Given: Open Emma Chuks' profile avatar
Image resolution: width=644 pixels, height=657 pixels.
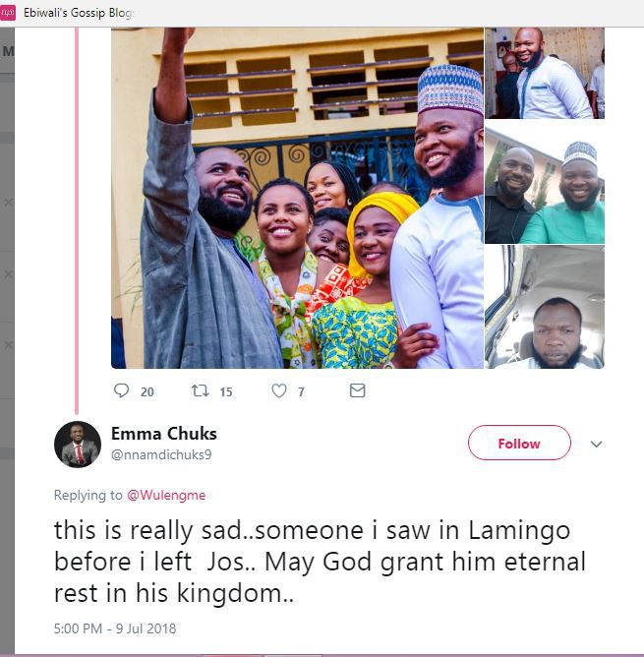Looking at the screenshot, I should click(x=78, y=445).
